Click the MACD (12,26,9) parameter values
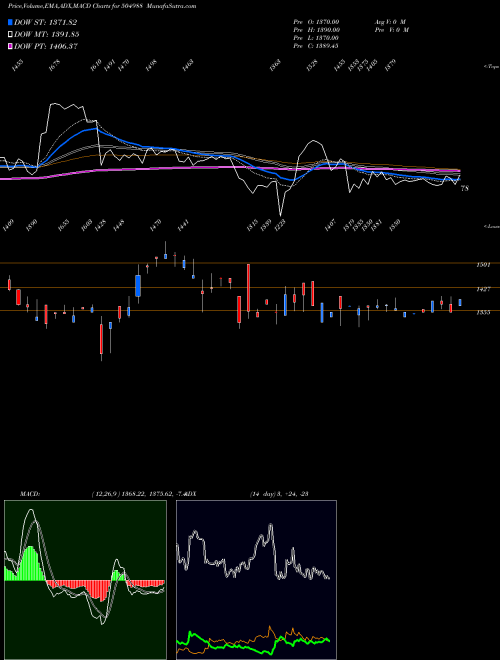This screenshot has height=660, width=500. coord(138,493)
